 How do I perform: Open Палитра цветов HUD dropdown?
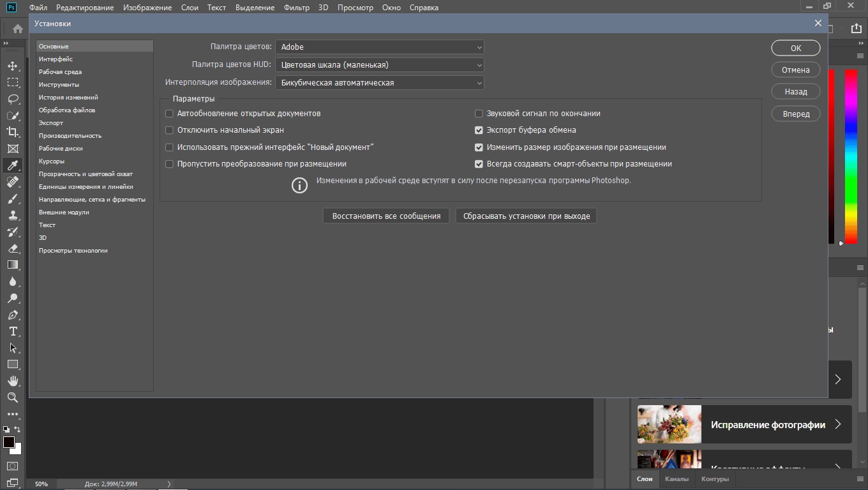click(x=380, y=65)
